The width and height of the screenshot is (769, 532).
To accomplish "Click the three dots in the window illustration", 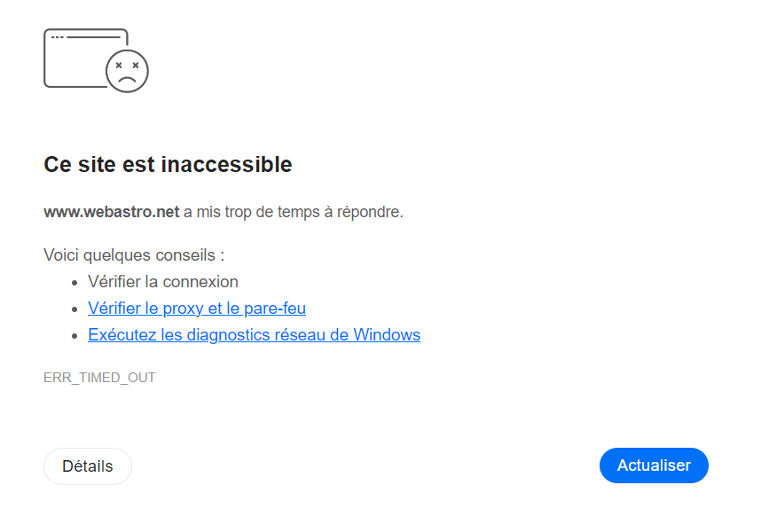I will 58,37.
